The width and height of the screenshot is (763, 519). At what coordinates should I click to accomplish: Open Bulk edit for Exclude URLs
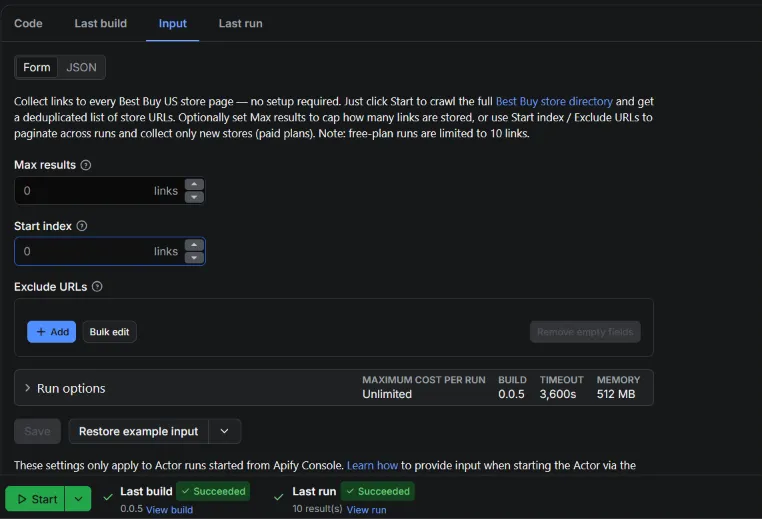109,332
